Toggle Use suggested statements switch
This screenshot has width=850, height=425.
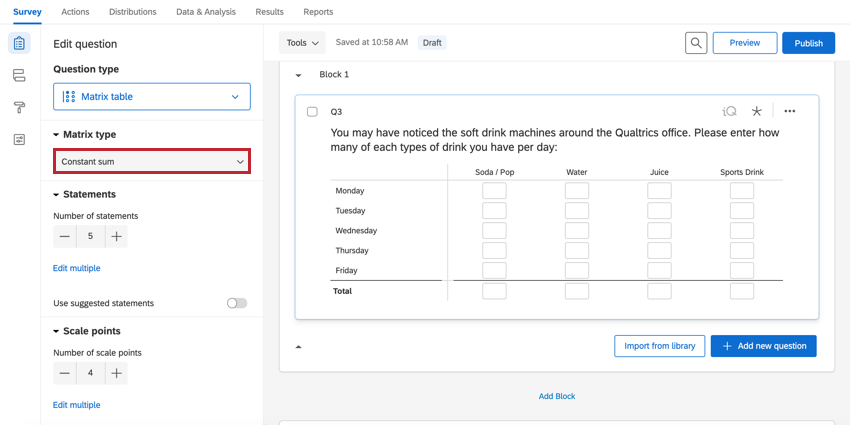click(237, 303)
